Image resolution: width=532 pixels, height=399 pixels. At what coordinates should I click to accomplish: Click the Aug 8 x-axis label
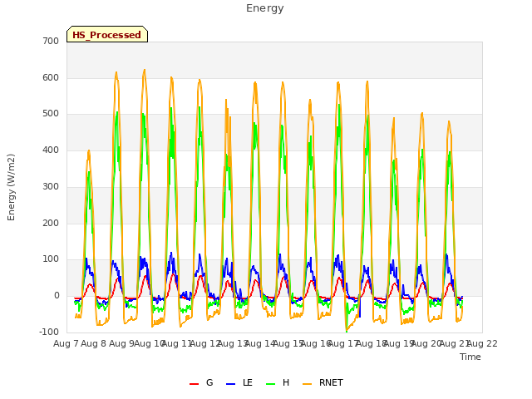[x=94, y=343]
